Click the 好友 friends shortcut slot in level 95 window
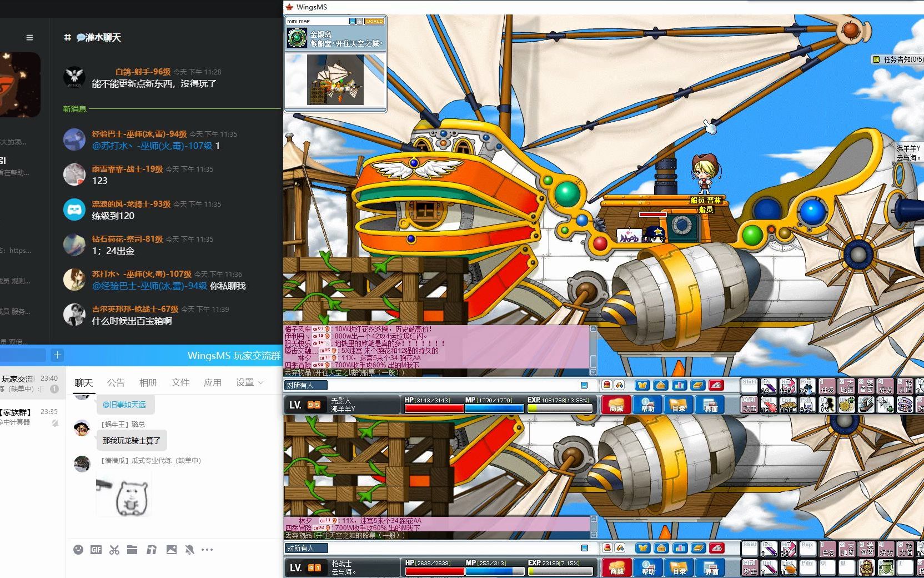The image size is (924, 578). 885,386
